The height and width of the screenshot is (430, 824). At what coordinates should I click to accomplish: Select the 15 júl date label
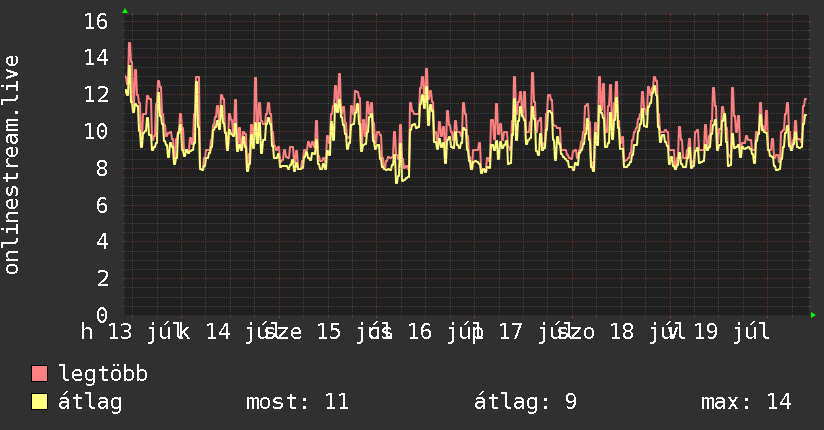[351, 332]
